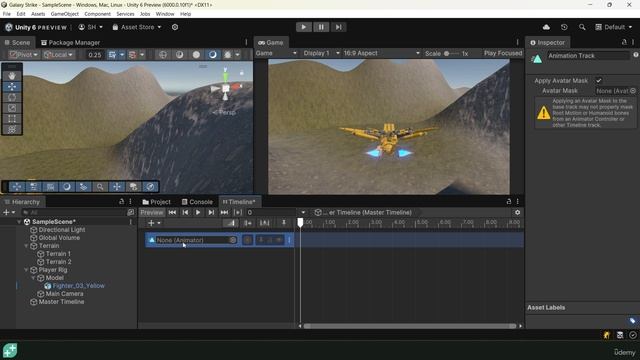Image resolution: width=640 pixels, height=360 pixels.
Task: Select the combined Transform tool
Action: [12, 130]
